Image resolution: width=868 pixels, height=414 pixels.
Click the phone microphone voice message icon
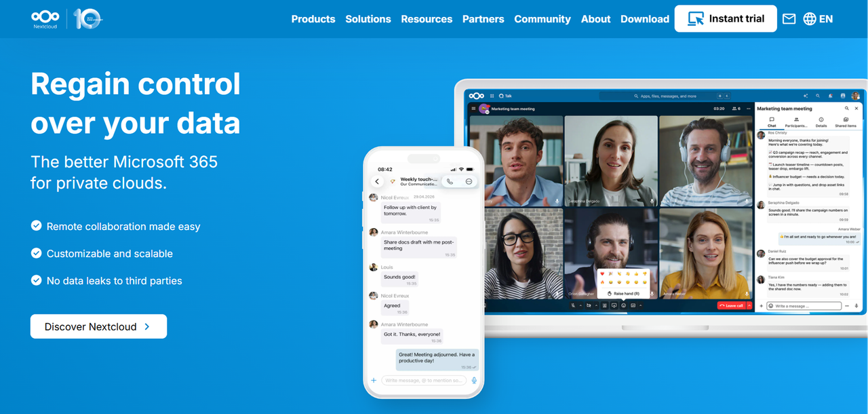[x=474, y=380]
